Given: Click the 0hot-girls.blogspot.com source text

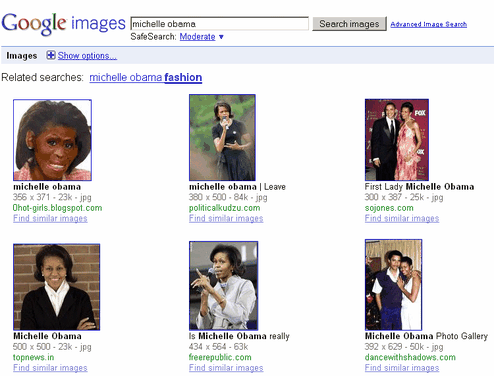Looking at the screenshot, I should tap(57, 208).
